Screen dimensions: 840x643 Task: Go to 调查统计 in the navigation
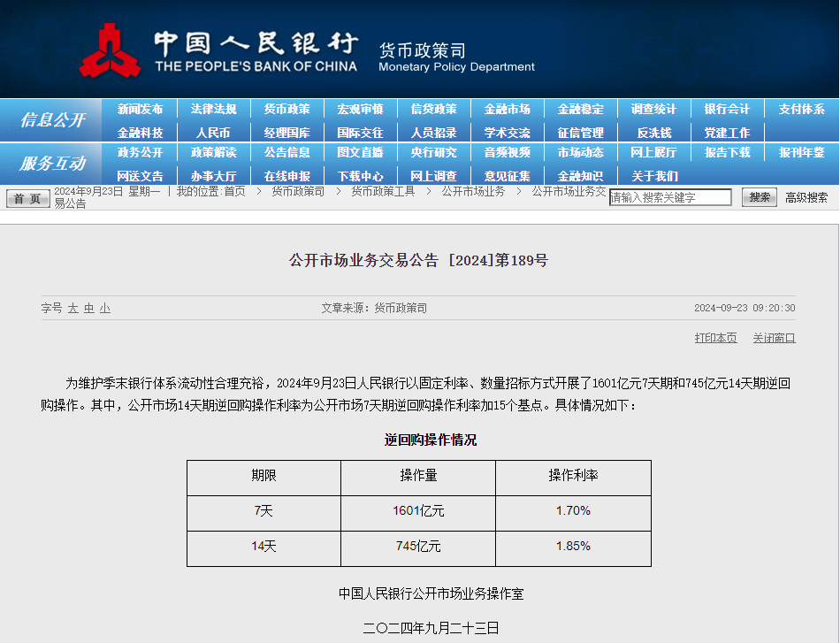click(653, 109)
